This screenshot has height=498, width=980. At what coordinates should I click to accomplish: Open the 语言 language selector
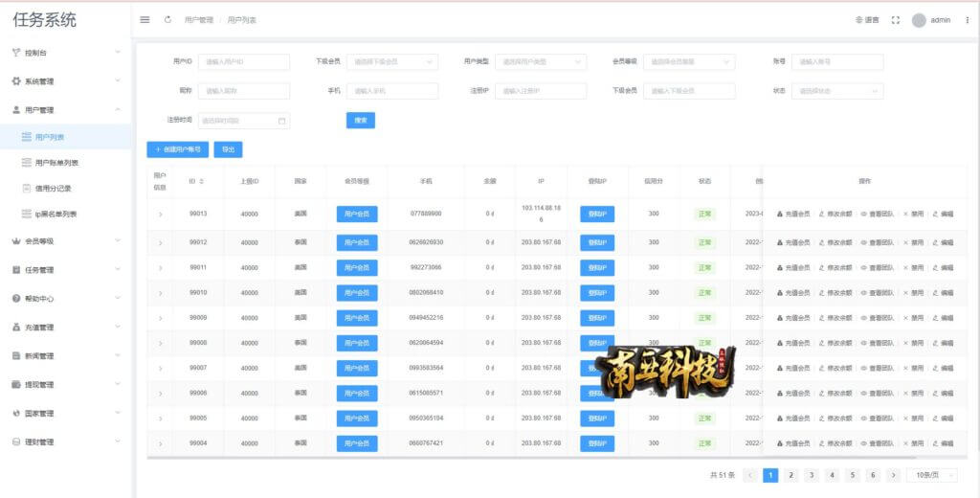pyautogui.click(x=867, y=20)
